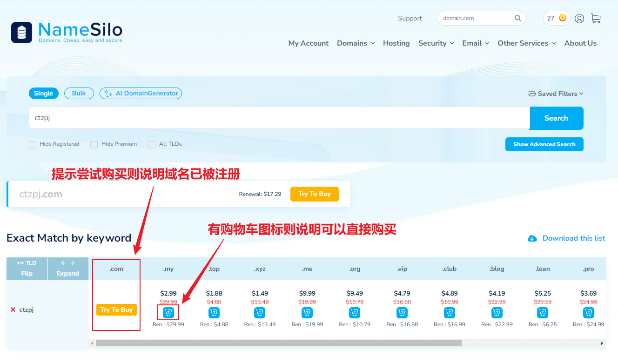Open the Hosting menu item
This screenshot has width=618, height=364.
396,43
